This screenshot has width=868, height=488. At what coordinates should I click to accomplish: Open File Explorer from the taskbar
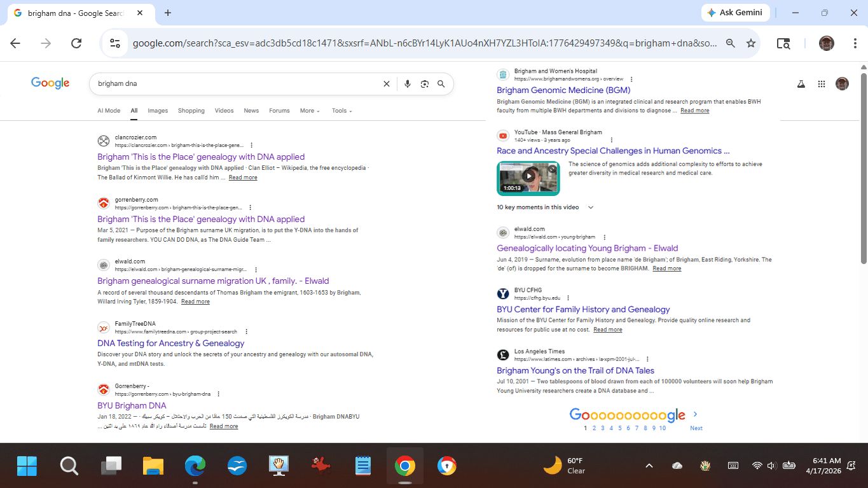tap(153, 466)
